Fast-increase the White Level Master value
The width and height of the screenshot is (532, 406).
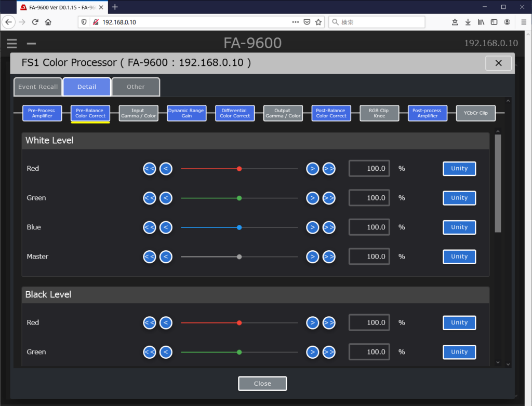[329, 256]
